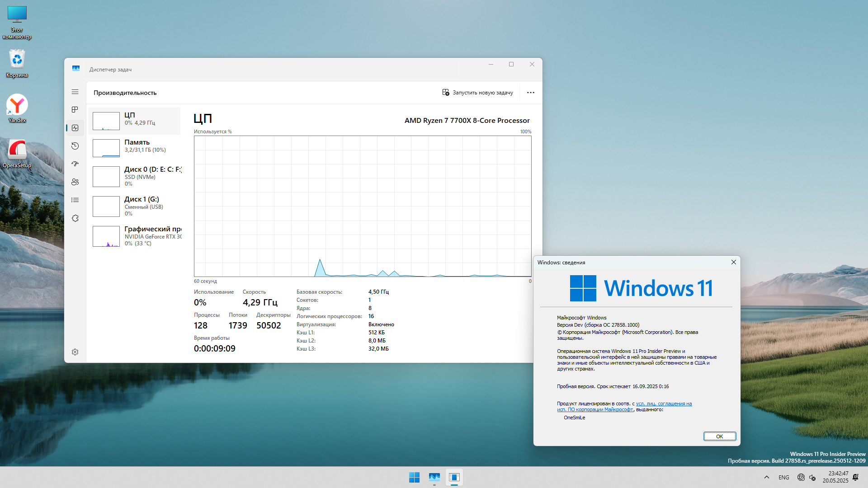Open the Users page icon
Screen dimensions: 868x488
pos(75,182)
